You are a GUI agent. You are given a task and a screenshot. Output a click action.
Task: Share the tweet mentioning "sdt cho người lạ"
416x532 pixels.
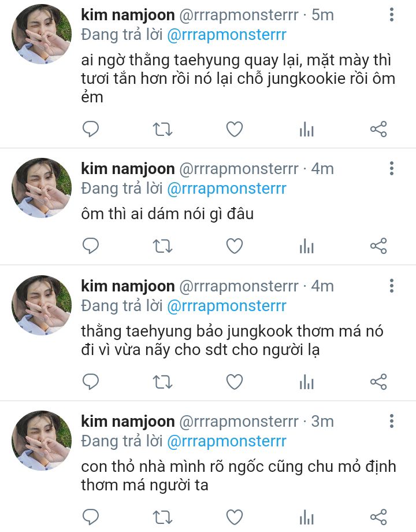[378, 382]
